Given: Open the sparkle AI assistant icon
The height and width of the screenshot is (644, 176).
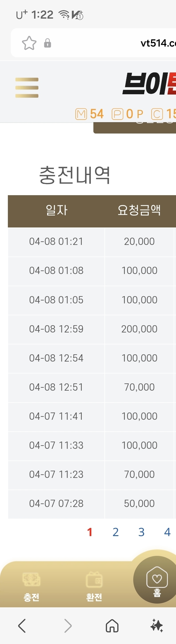Looking at the screenshot, I should 157,626.
